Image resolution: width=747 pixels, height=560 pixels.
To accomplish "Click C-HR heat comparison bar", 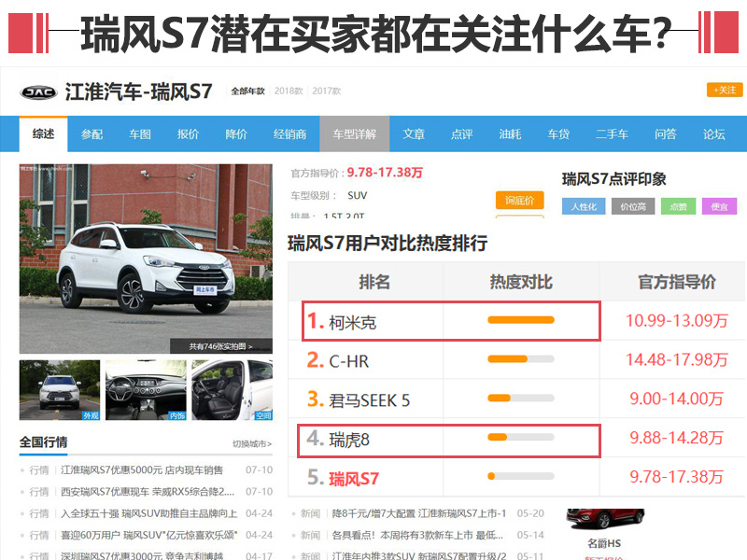I will (x=521, y=359).
